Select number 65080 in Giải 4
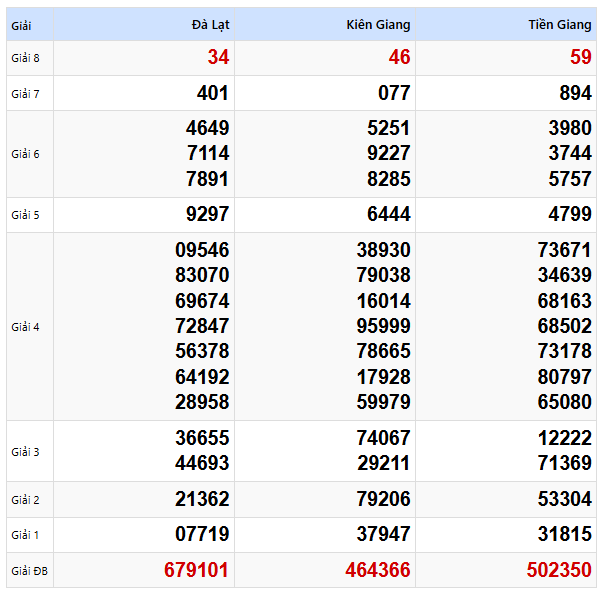Viewport: 604px width, 595px height. click(x=565, y=402)
